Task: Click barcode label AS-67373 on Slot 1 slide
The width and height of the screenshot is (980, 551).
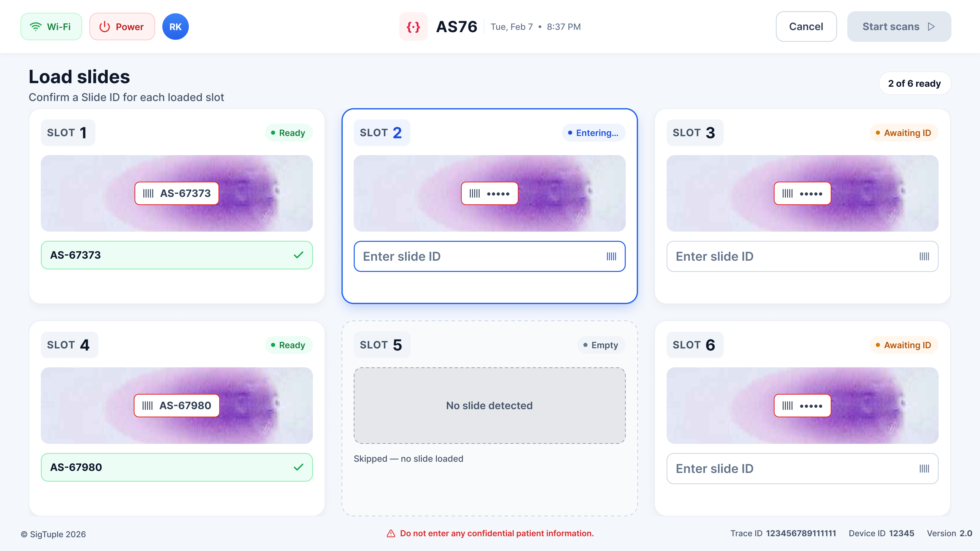Action: (177, 193)
